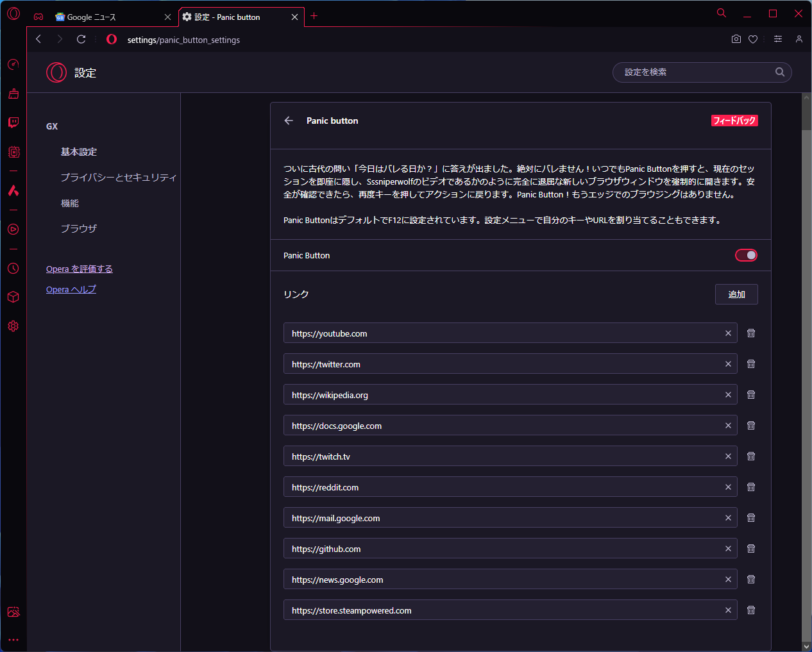Open Twitch panel in the sidebar

pyautogui.click(x=13, y=122)
